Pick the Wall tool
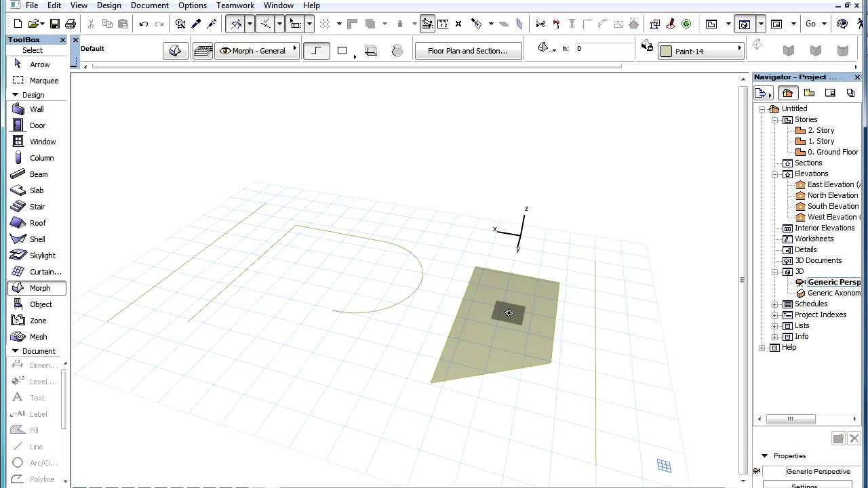This screenshot has height=488, width=868. point(37,109)
